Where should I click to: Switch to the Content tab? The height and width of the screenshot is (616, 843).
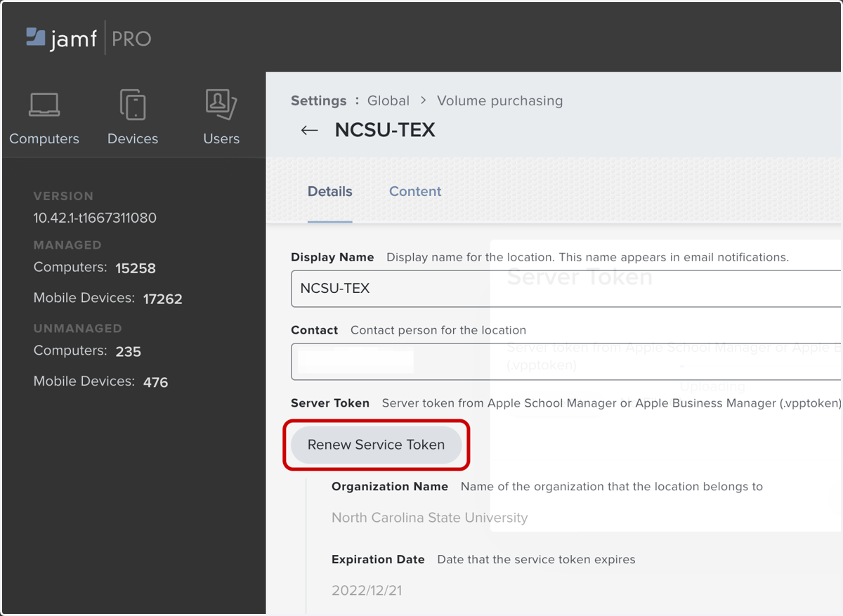[x=415, y=191]
